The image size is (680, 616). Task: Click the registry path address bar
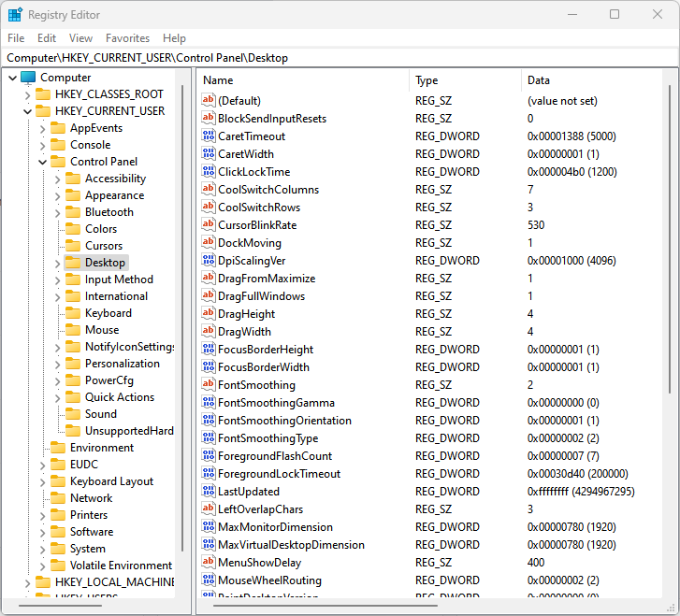tap(340, 58)
